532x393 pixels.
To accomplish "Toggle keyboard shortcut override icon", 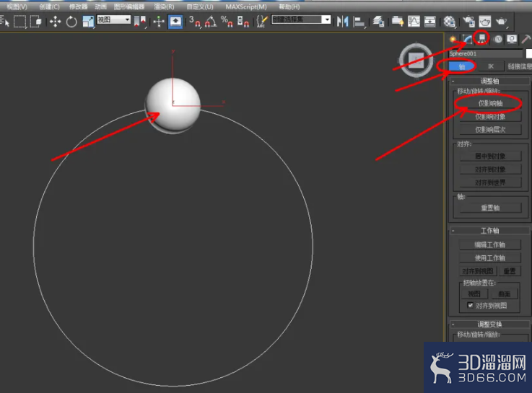I will 175,22.
